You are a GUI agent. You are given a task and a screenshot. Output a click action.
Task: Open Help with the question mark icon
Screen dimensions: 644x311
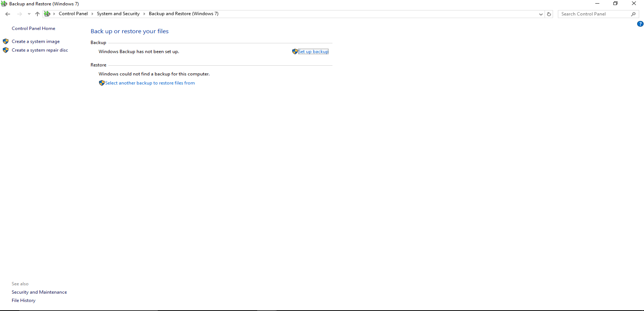pos(640,24)
